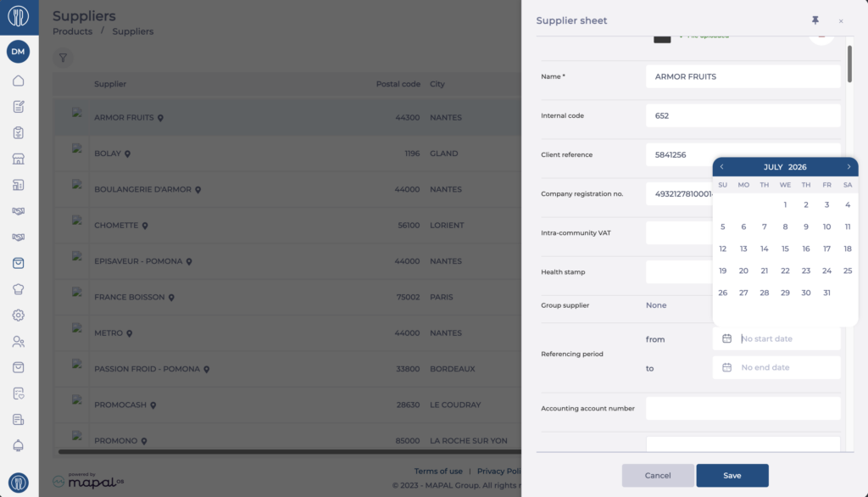
Task: Select July 15 in the calendar
Action: [785, 248]
